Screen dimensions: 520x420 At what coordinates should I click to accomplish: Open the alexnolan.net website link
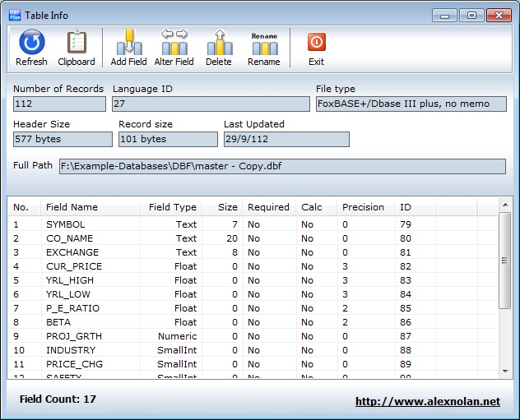[427, 402]
